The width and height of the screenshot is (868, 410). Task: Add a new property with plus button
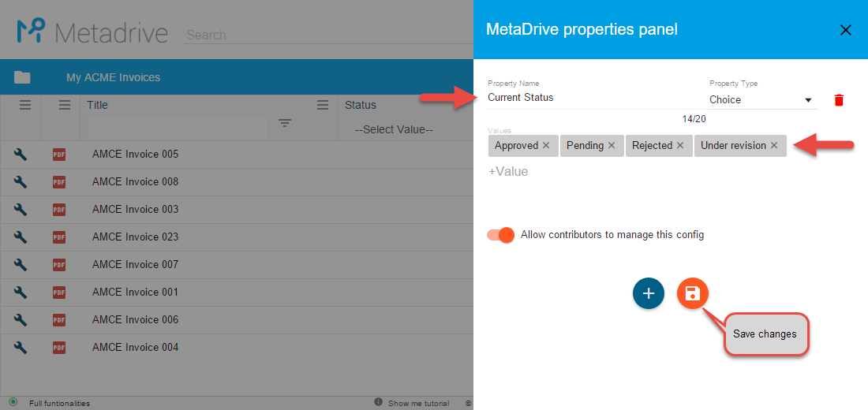[648, 293]
